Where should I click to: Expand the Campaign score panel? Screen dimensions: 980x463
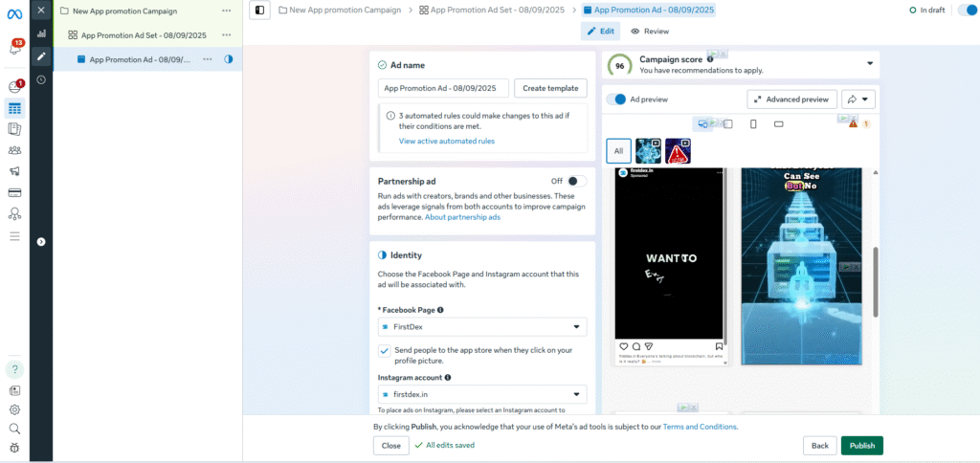[x=870, y=64]
